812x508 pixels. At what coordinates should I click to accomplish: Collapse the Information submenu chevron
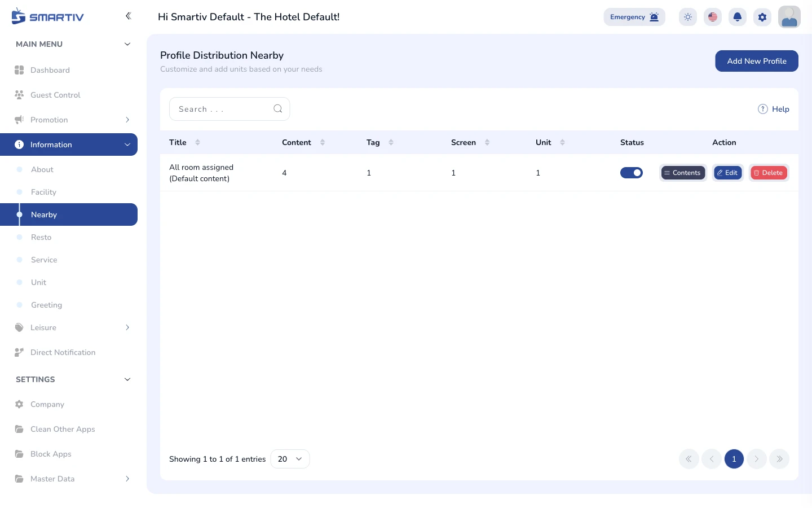coord(127,144)
